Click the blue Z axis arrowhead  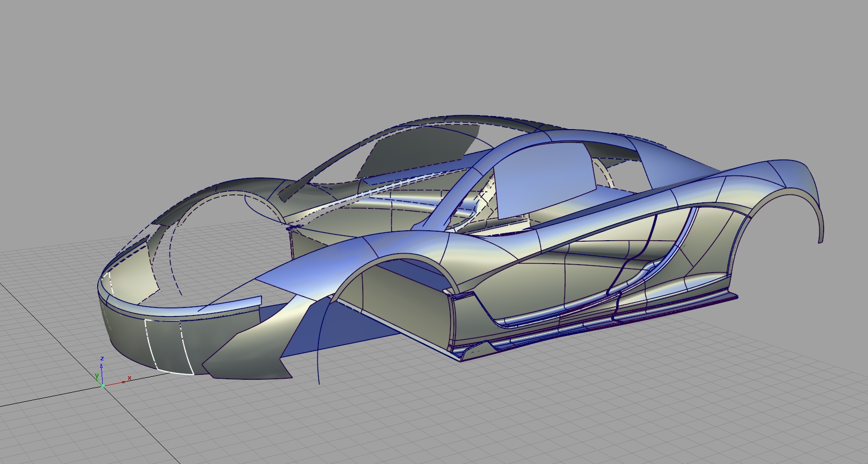[x=102, y=366]
